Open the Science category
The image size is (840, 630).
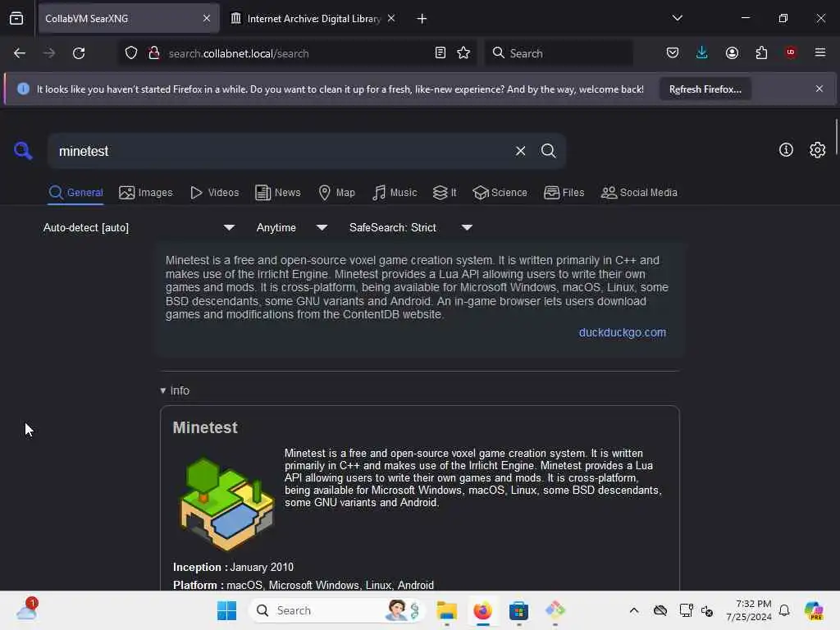(500, 193)
